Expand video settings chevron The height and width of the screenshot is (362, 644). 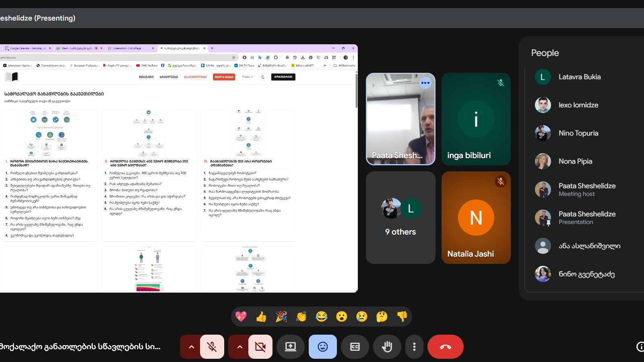pos(240,347)
